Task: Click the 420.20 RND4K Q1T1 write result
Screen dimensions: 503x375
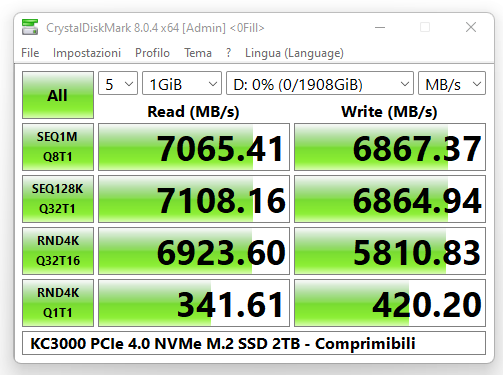Action: point(390,303)
